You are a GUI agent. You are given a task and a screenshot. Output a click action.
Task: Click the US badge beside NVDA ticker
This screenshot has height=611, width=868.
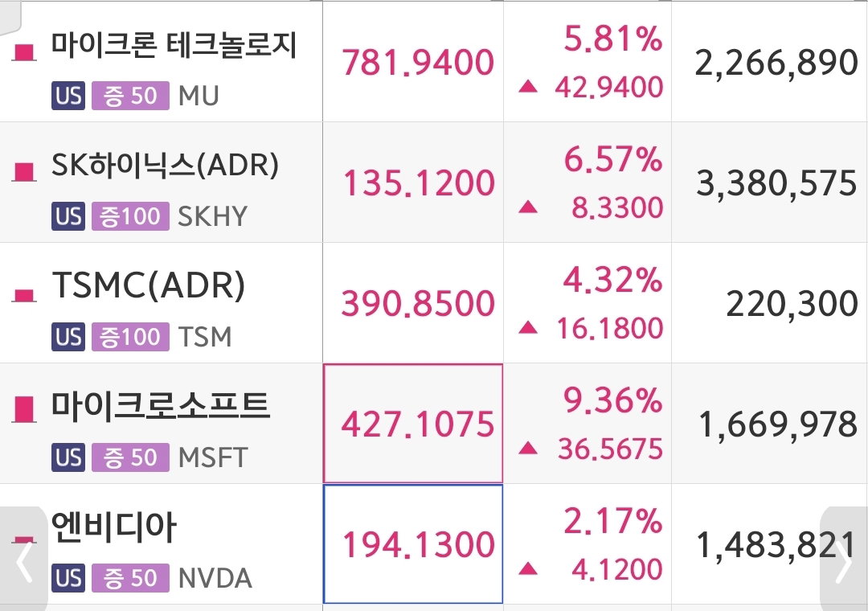coord(68,578)
